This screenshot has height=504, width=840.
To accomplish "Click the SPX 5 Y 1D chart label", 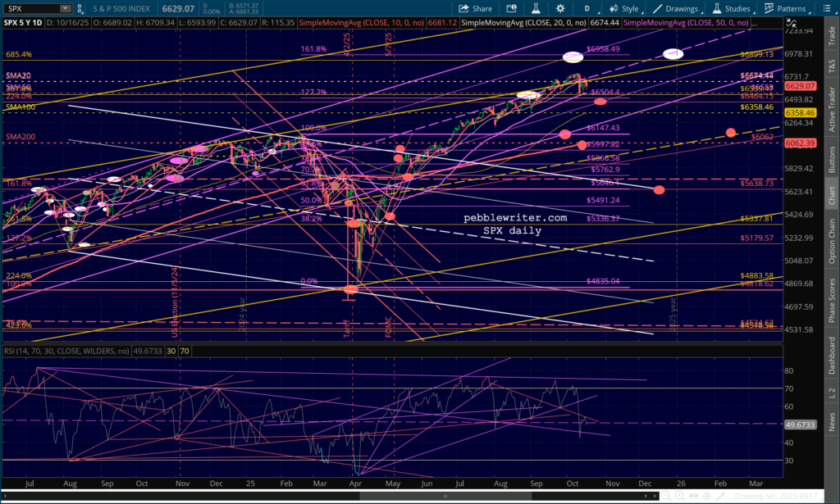I will click(22, 22).
